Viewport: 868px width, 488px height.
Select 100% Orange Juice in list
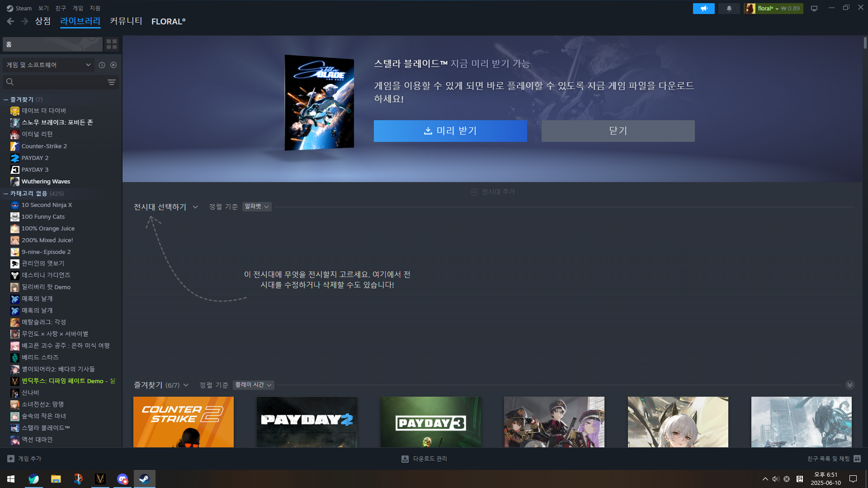(48, 229)
